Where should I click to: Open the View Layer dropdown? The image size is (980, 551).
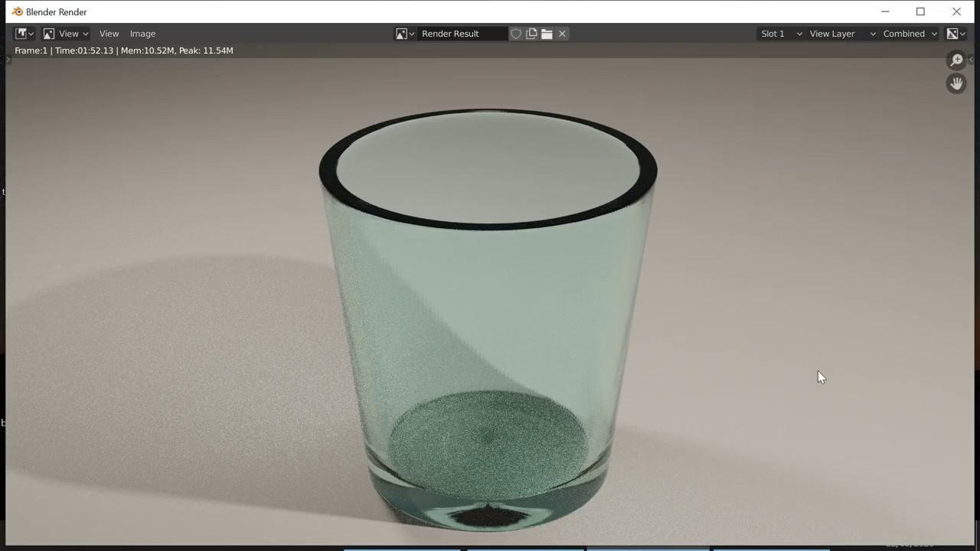tap(841, 34)
